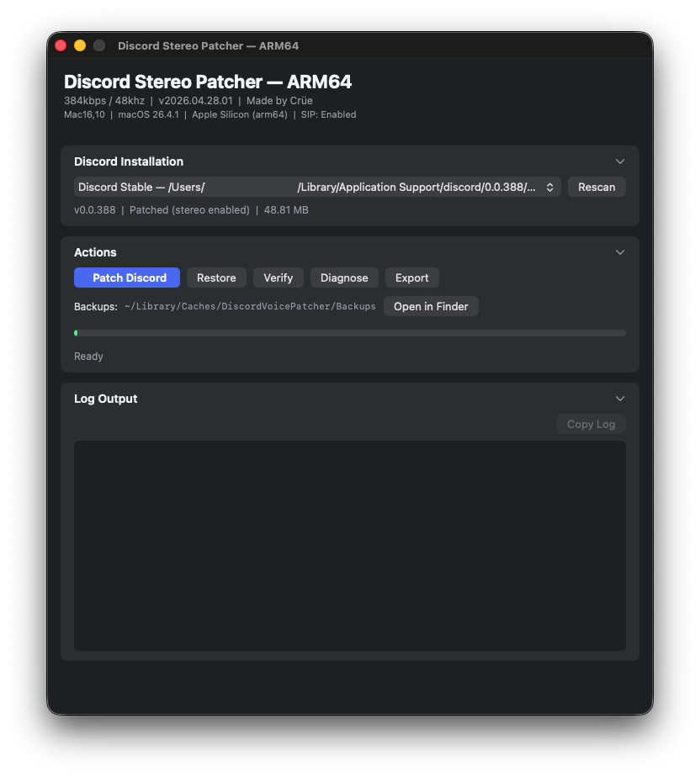Viewport: 700px width, 777px height.
Task: Click inside the empty log output area
Action: 349,546
